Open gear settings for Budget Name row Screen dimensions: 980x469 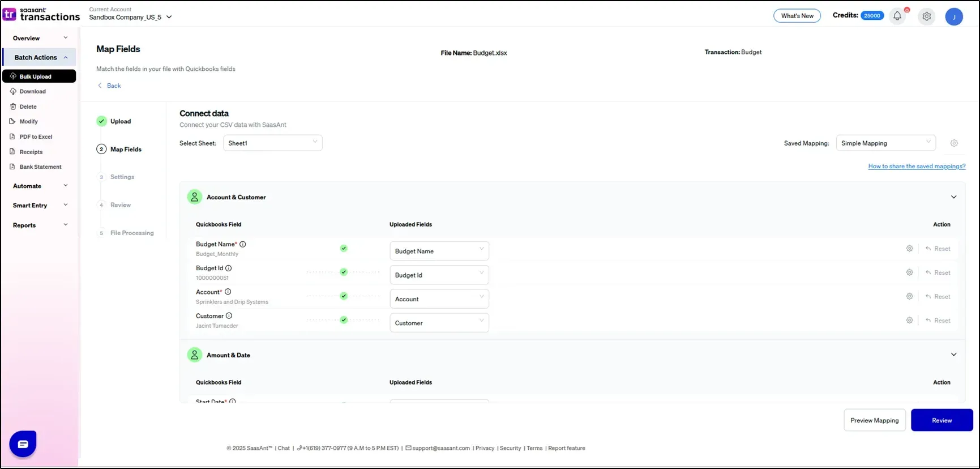909,249
